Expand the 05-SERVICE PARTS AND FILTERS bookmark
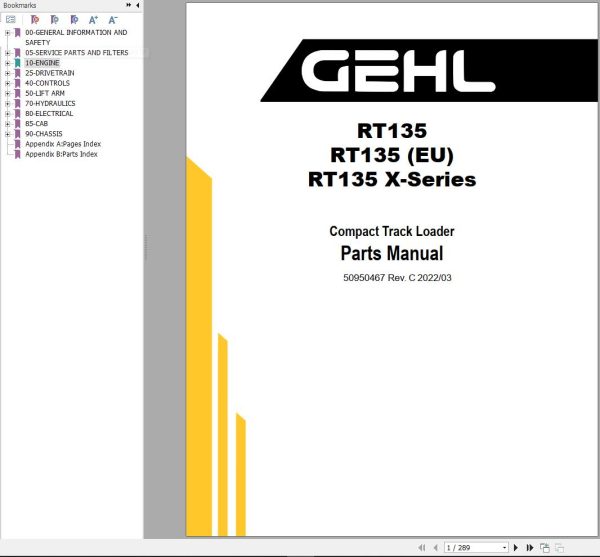Viewport: 600px width, 557px height. pyautogui.click(x=7, y=53)
